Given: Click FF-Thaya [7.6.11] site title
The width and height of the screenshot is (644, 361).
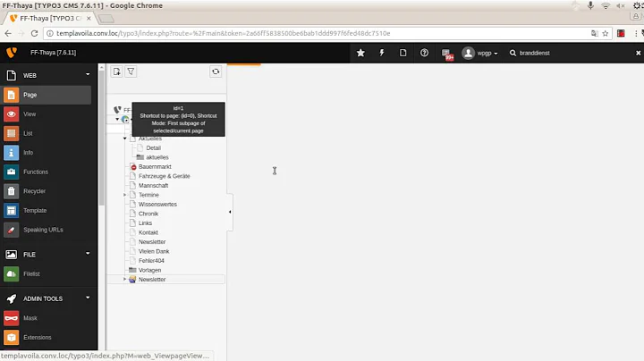Looking at the screenshot, I should (x=54, y=53).
